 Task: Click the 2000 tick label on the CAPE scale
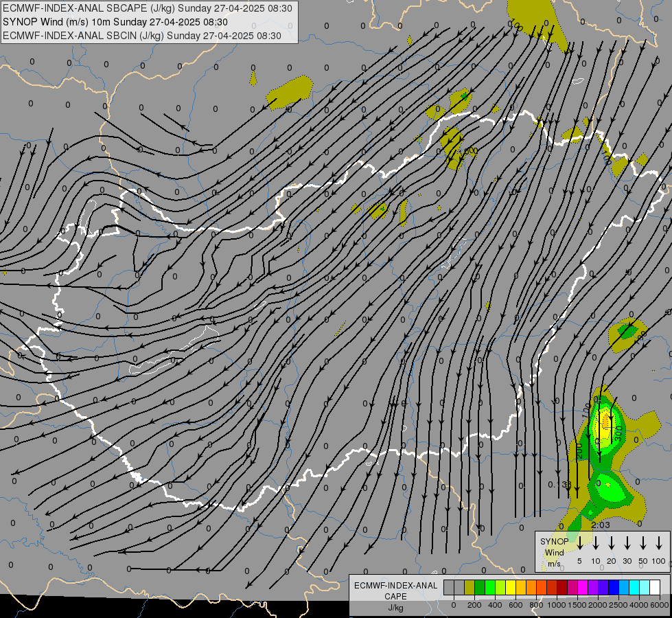597,605
